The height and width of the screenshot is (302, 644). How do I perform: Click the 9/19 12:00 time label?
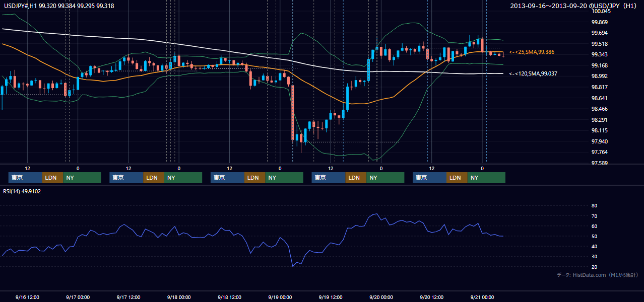tap(331, 297)
